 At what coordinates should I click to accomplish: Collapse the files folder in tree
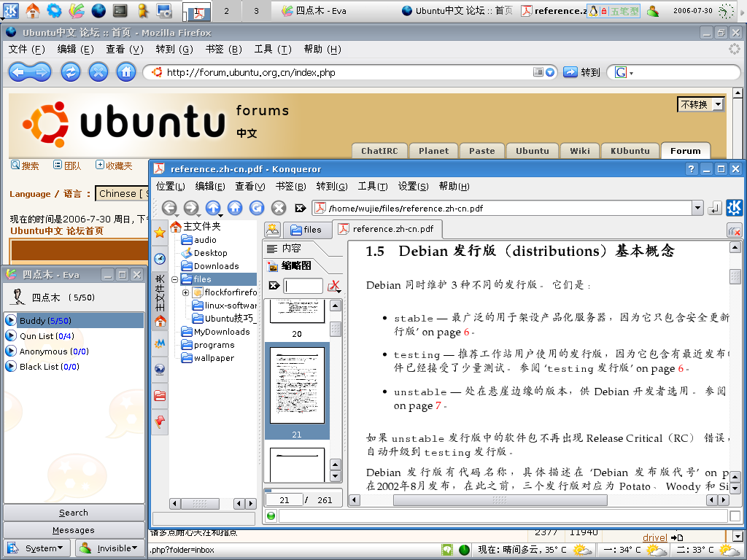point(174,279)
